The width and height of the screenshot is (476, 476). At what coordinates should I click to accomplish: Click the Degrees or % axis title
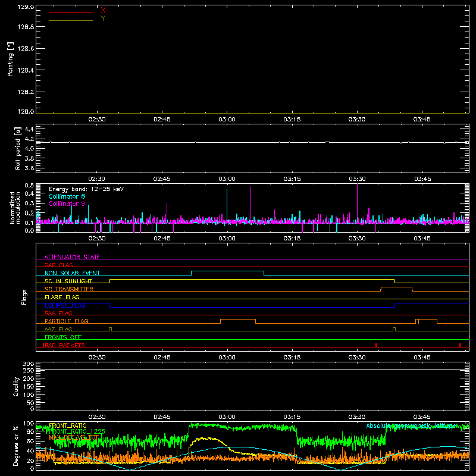tap(15, 446)
